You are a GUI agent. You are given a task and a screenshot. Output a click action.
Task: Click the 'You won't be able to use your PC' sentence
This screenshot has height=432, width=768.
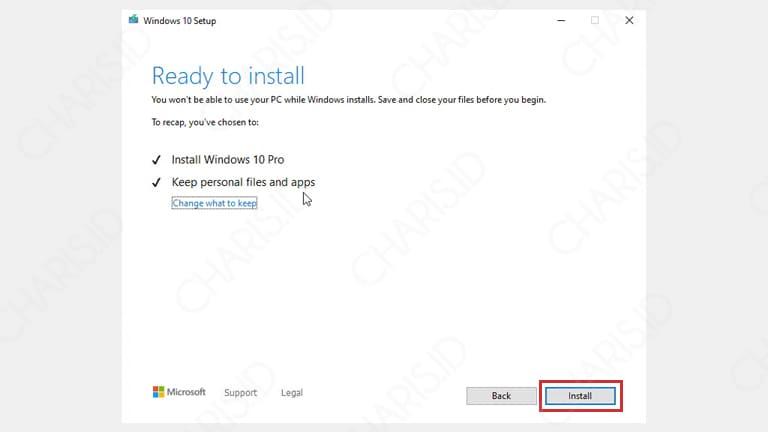click(348, 100)
